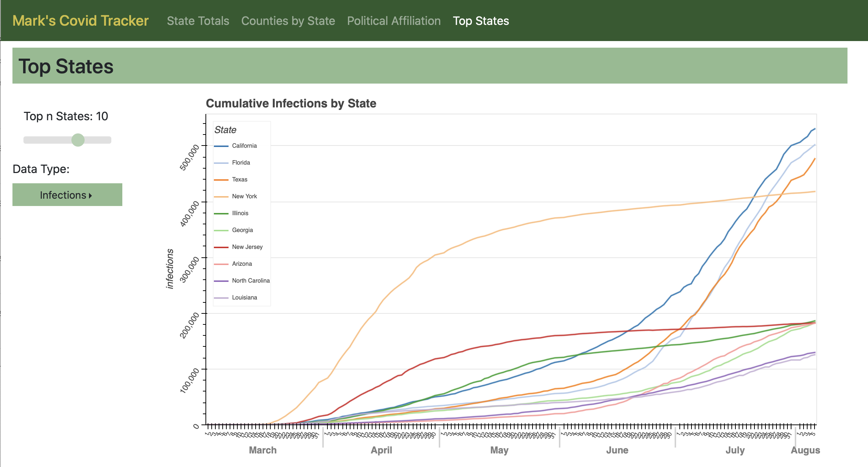Click the Data Type label
The width and height of the screenshot is (868, 467).
tap(41, 169)
